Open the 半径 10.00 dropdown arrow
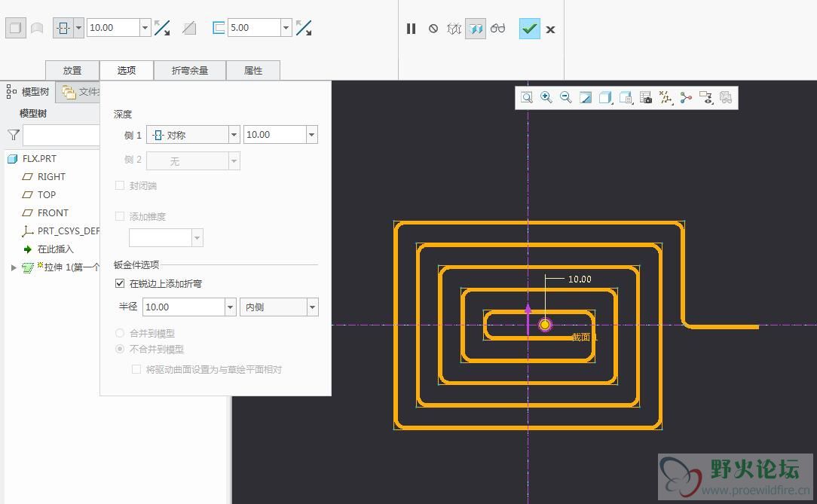Viewport: 817px width, 504px height. click(231, 307)
